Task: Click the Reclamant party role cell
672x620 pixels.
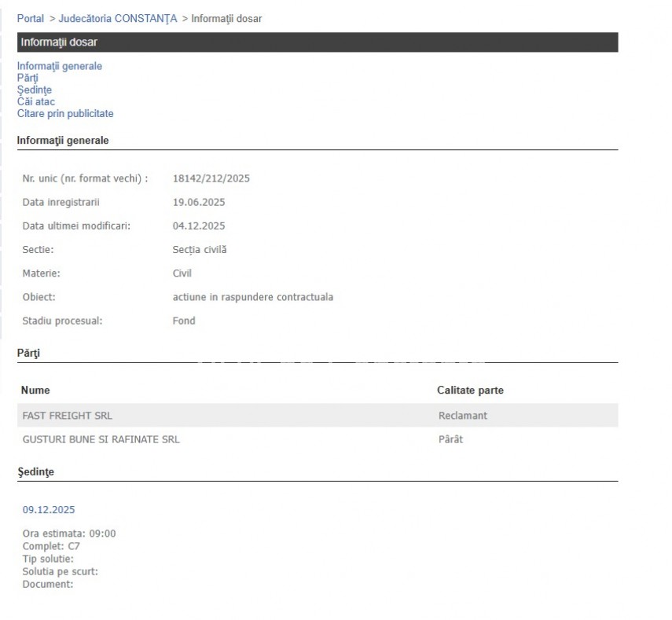Action: point(463,416)
